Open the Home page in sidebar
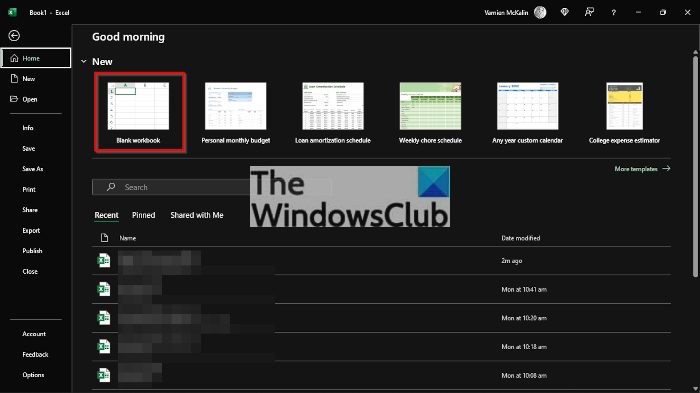The height and width of the screenshot is (393, 700). (x=36, y=58)
